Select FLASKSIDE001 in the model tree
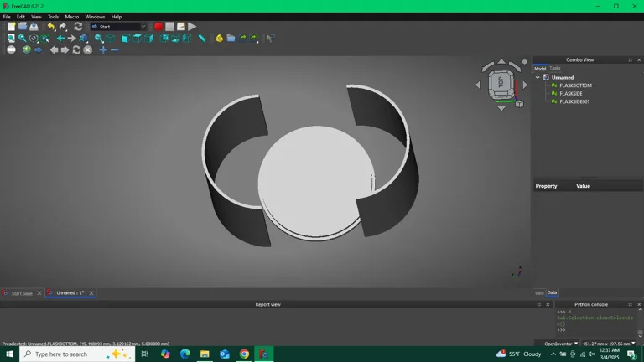This screenshot has height=362, width=644. (x=574, y=101)
